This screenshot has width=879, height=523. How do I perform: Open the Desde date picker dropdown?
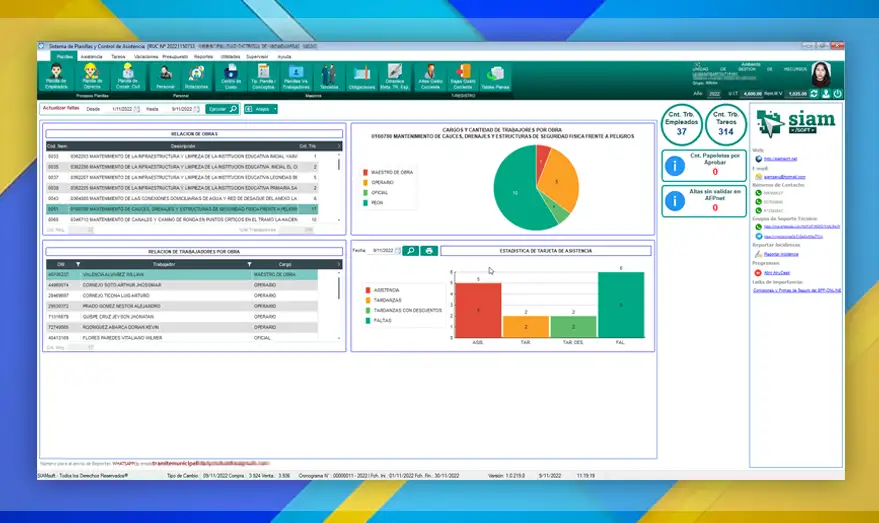(x=137, y=109)
